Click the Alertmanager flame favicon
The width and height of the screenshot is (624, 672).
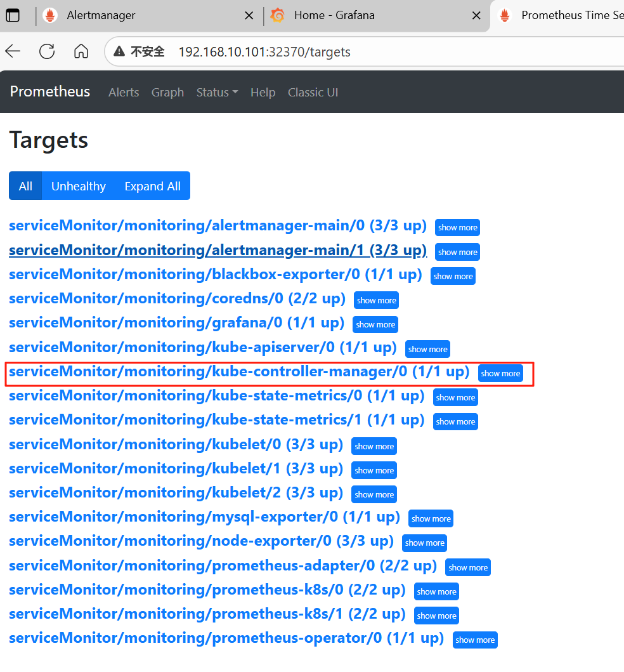50,15
